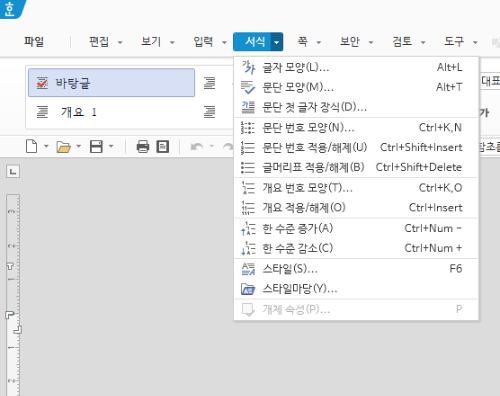Open the 검토 menu

click(402, 42)
